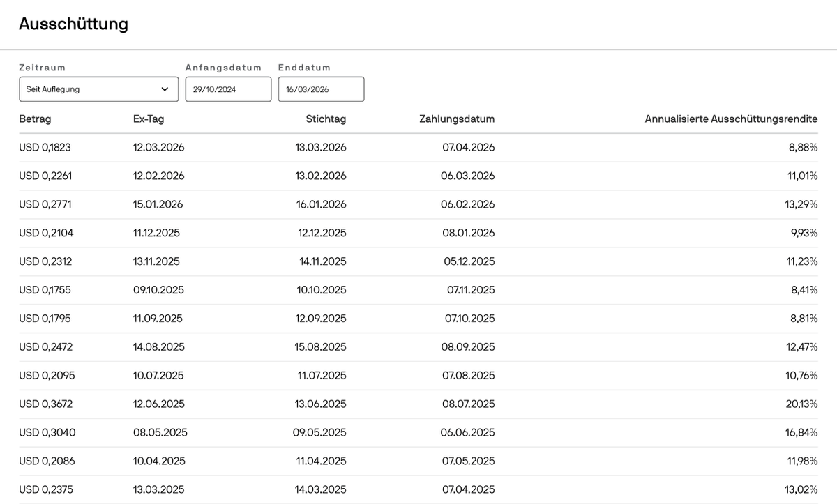Image resolution: width=837 pixels, height=504 pixels.
Task: Click Stichtag date 13.02.2026
Action: click(x=321, y=176)
